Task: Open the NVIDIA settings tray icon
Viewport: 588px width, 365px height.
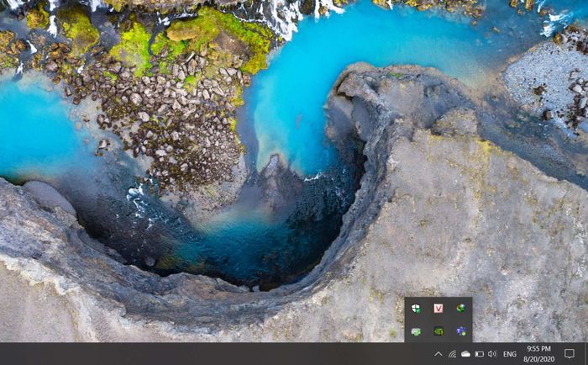Action: pos(438,331)
